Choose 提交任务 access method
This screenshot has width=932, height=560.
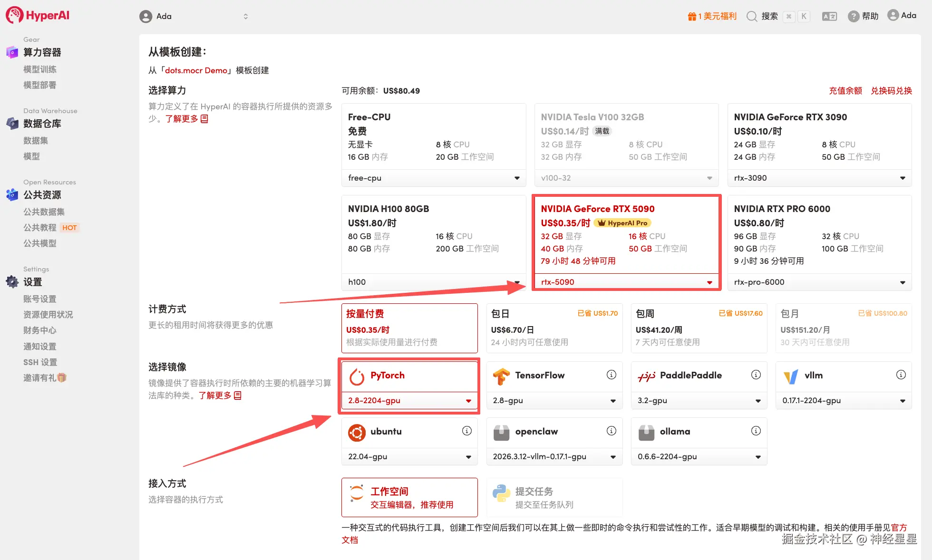554,497
